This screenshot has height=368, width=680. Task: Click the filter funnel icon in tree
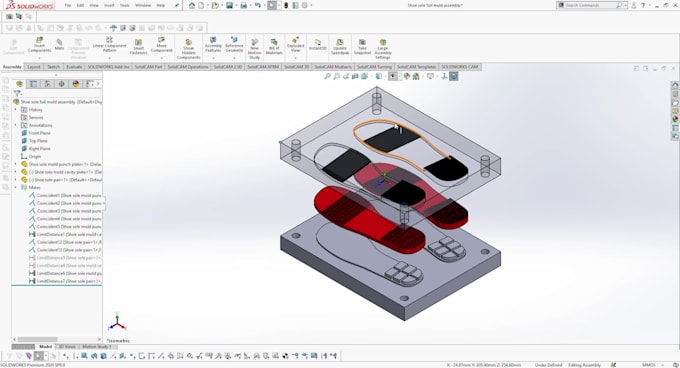pos(17,93)
